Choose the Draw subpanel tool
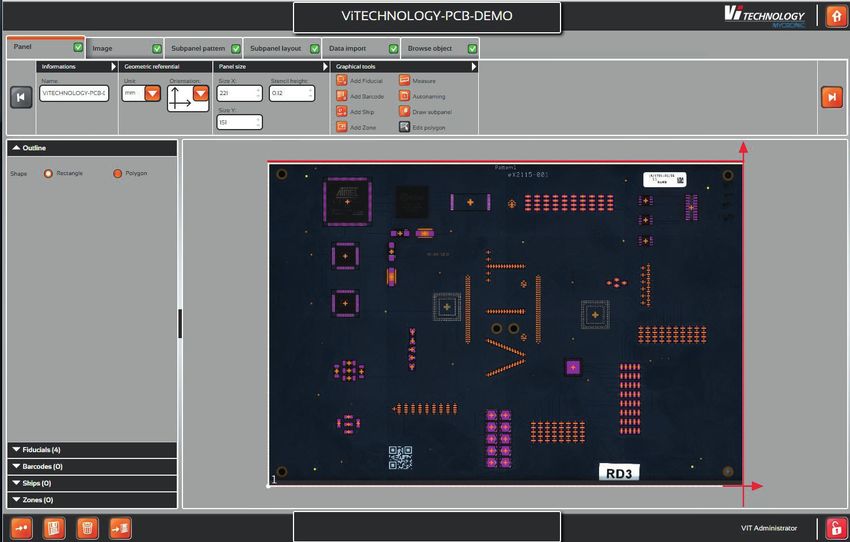This screenshot has height=542, width=850. [404, 112]
